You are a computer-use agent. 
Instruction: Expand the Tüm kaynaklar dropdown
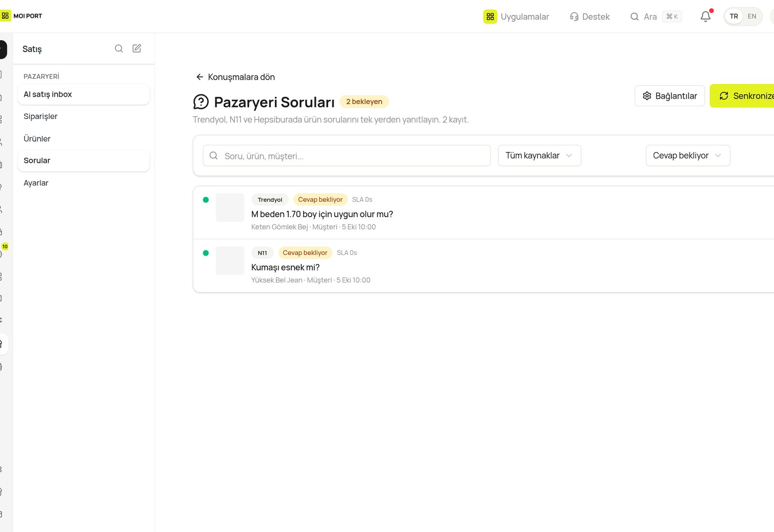click(x=539, y=155)
